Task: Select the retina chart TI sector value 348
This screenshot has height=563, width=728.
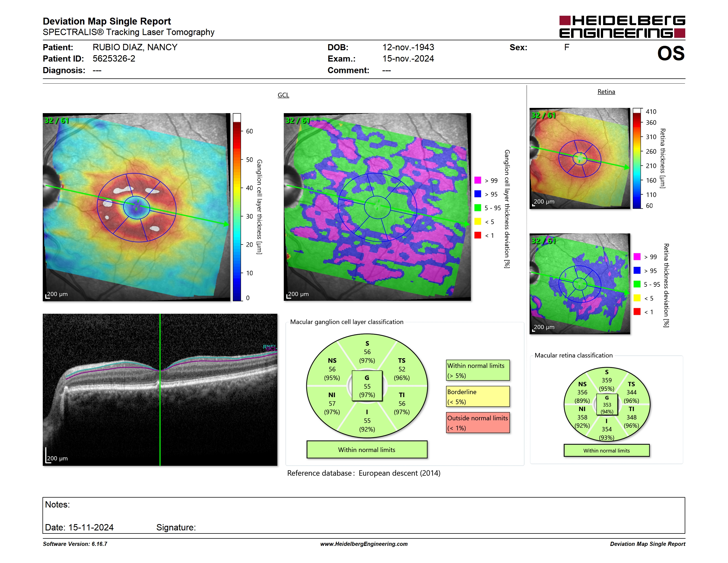Action: (x=631, y=417)
